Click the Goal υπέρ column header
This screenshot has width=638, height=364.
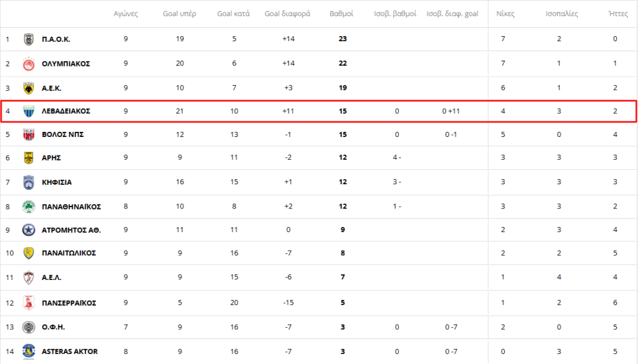pos(179,14)
